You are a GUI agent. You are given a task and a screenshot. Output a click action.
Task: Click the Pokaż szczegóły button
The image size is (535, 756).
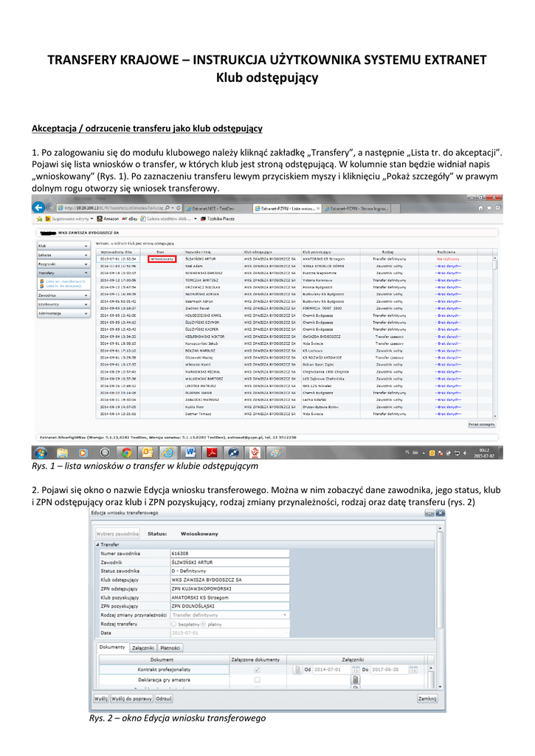coord(482,425)
